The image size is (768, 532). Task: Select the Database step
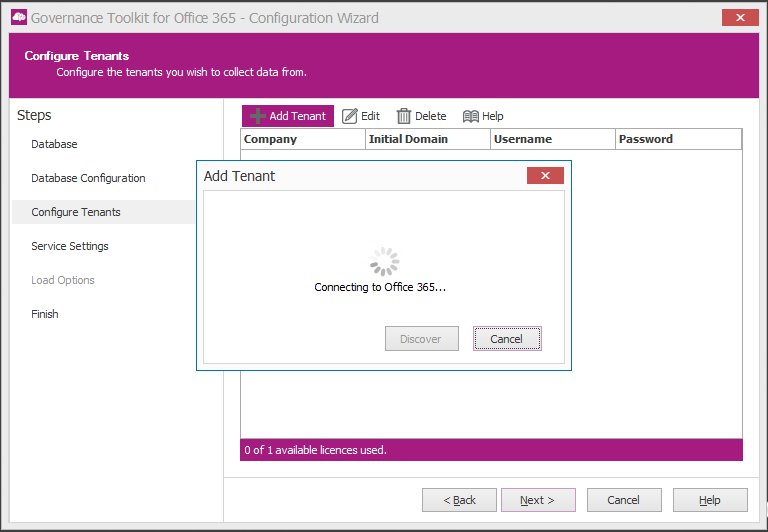(x=54, y=144)
